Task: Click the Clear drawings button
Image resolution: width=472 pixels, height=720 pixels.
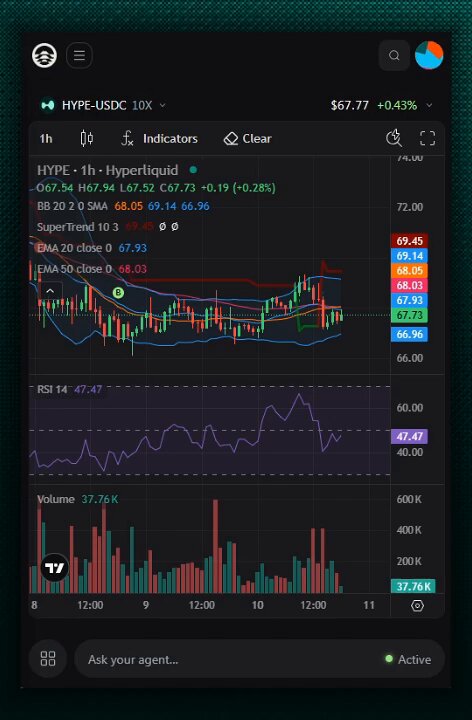Action: coord(247,139)
